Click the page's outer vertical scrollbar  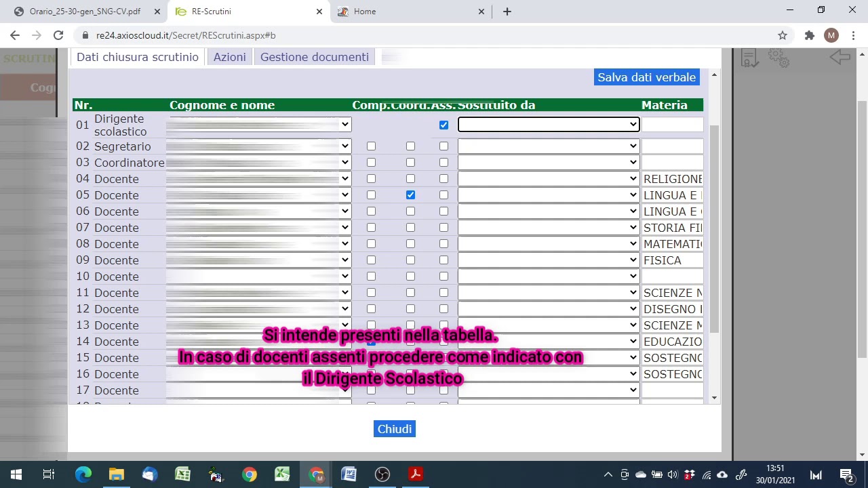pos(862,230)
